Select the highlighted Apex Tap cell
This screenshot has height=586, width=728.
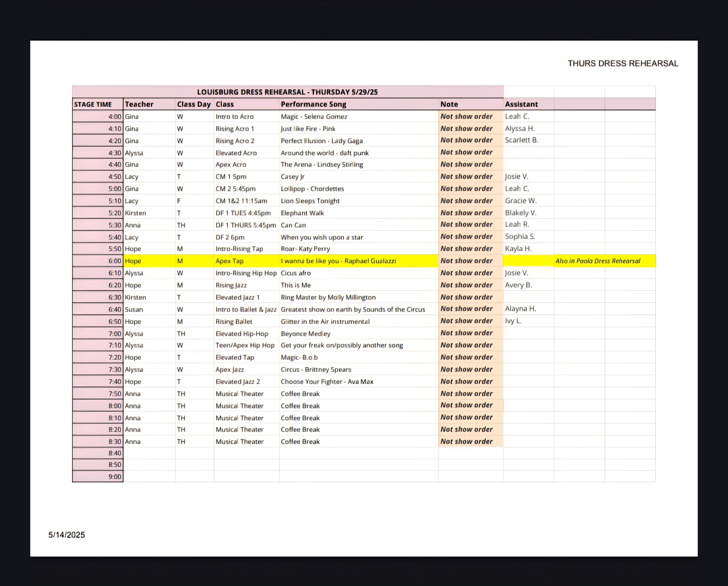[x=246, y=261]
